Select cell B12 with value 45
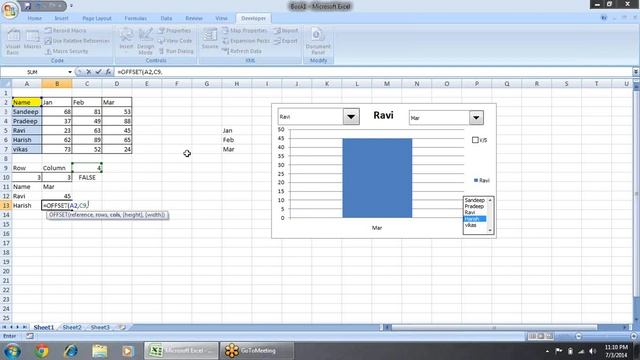640x360 pixels. [x=57, y=196]
